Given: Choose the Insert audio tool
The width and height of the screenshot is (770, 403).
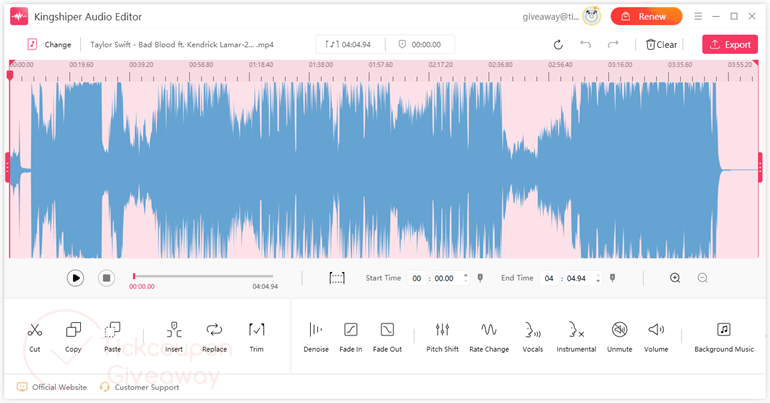Looking at the screenshot, I should (x=174, y=337).
